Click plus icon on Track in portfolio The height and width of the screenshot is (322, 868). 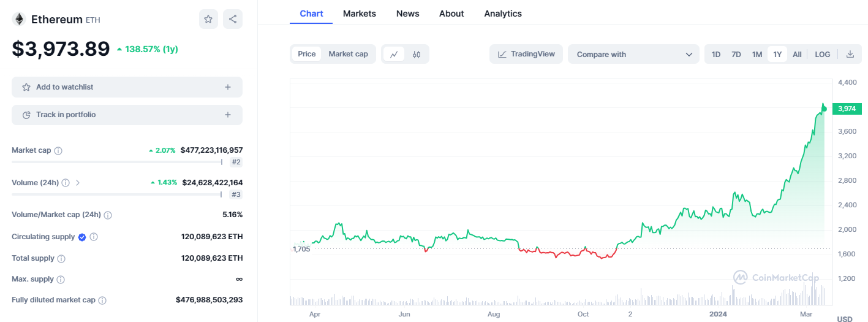(x=228, y=115)
